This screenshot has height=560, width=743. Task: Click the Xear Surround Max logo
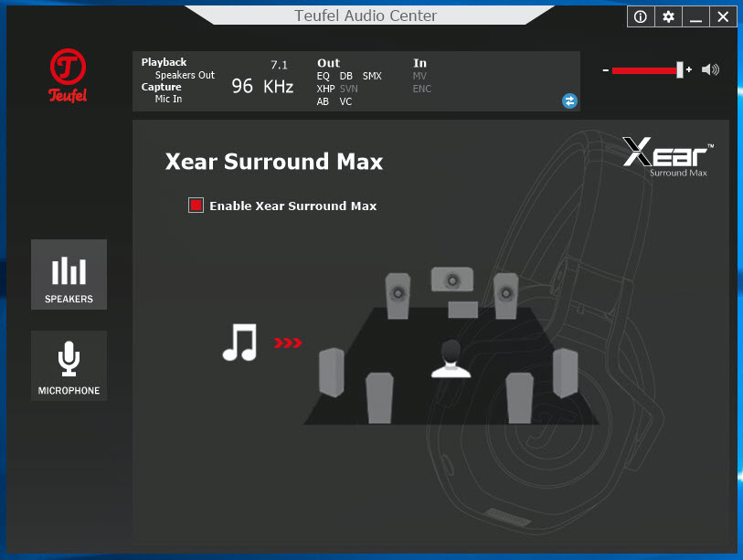(668, 157)
